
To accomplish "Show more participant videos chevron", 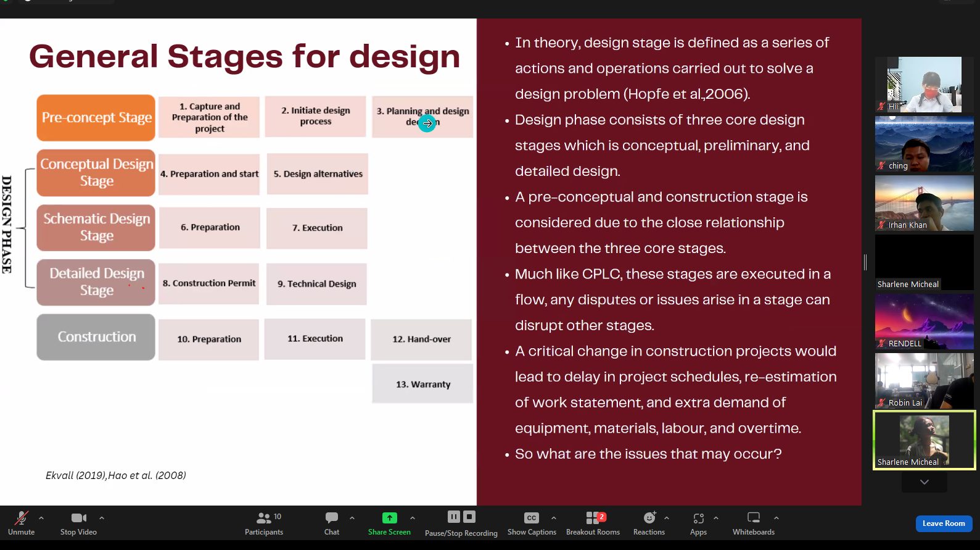I will (924, 482).
